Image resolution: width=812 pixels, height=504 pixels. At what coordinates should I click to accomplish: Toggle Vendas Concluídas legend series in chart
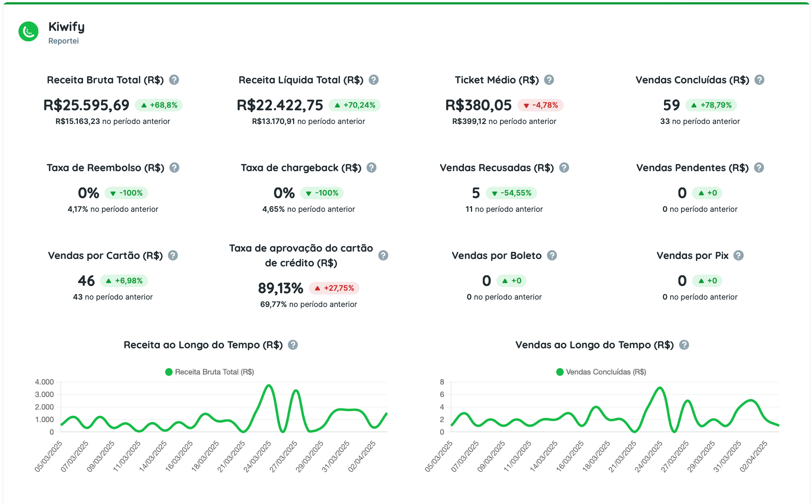(601, 372)
